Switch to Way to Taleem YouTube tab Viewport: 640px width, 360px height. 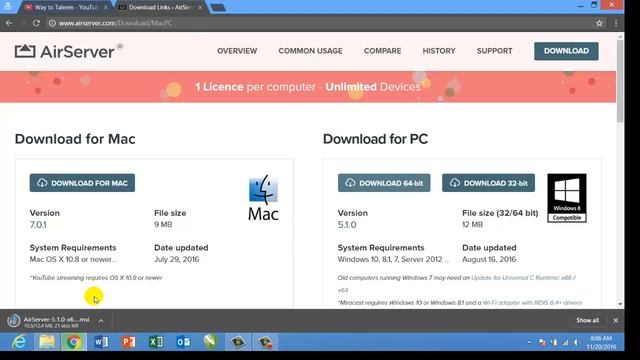click(65, 7)
